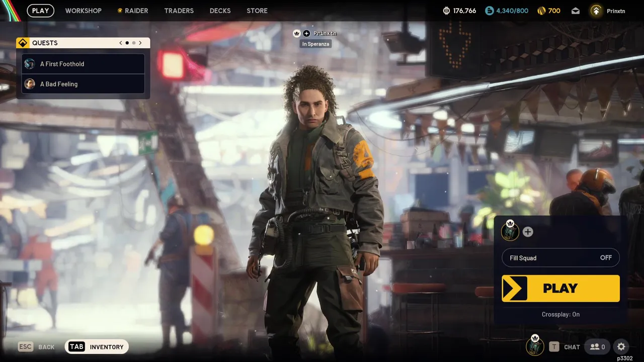Click the Crossplay: On setting
Viewport: 644px width, 362px height.
point(560,314)
